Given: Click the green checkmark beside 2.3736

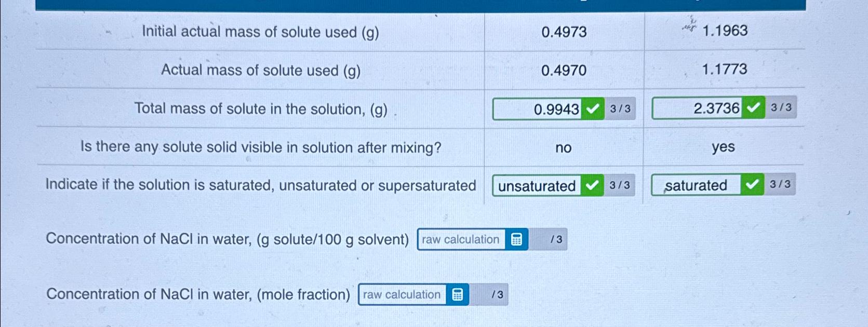Looking at the screenshot, I should [753, 107].
